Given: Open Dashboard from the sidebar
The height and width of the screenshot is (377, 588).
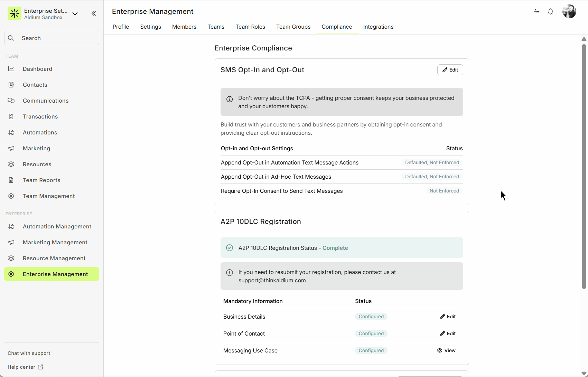Looking at the screenshot, I should pyautogui.click(x=37, y=69).
